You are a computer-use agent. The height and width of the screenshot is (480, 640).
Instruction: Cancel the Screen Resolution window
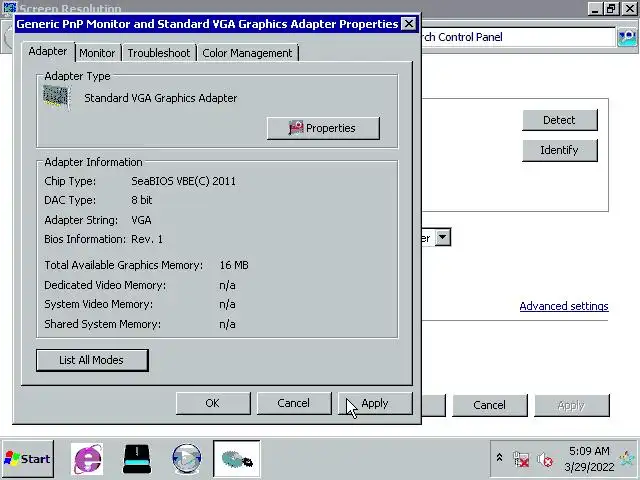[489, 405]
